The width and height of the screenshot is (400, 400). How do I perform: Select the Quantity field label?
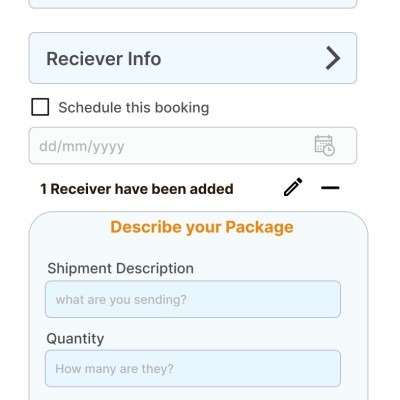(75, 339)
